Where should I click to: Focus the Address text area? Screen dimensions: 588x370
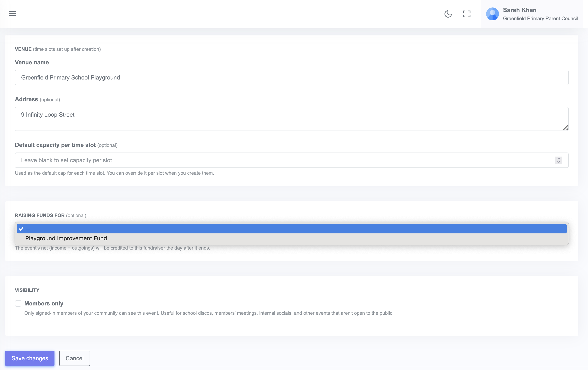[292, 119]
